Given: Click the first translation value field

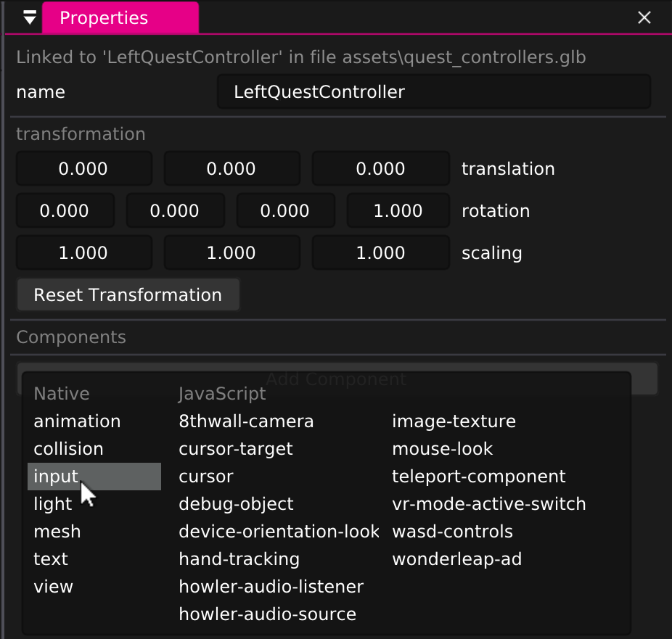Looking at the screenshot, I should tap(83, 168).
